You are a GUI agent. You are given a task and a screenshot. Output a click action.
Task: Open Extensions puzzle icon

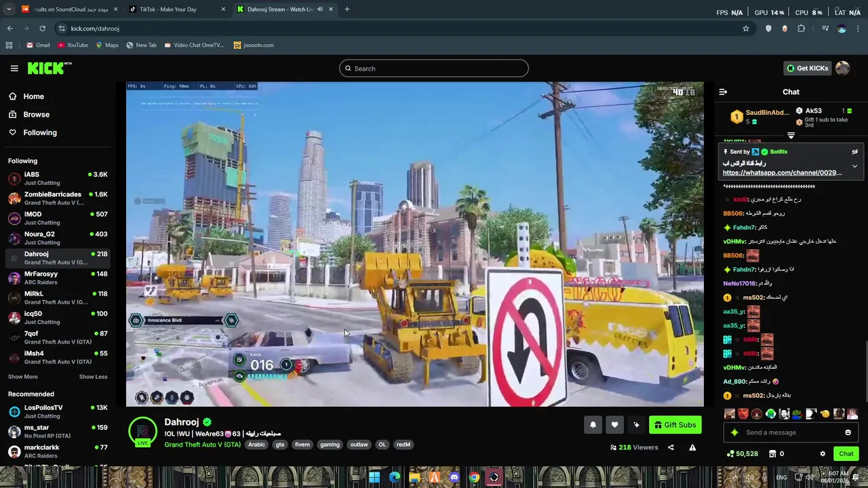[x=802, y=28]
